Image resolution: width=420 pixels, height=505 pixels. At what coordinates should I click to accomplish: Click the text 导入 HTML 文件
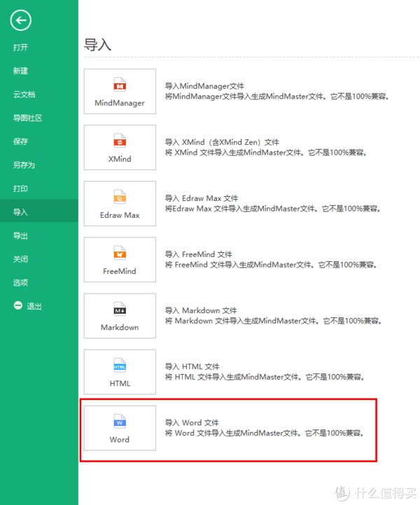192,366
